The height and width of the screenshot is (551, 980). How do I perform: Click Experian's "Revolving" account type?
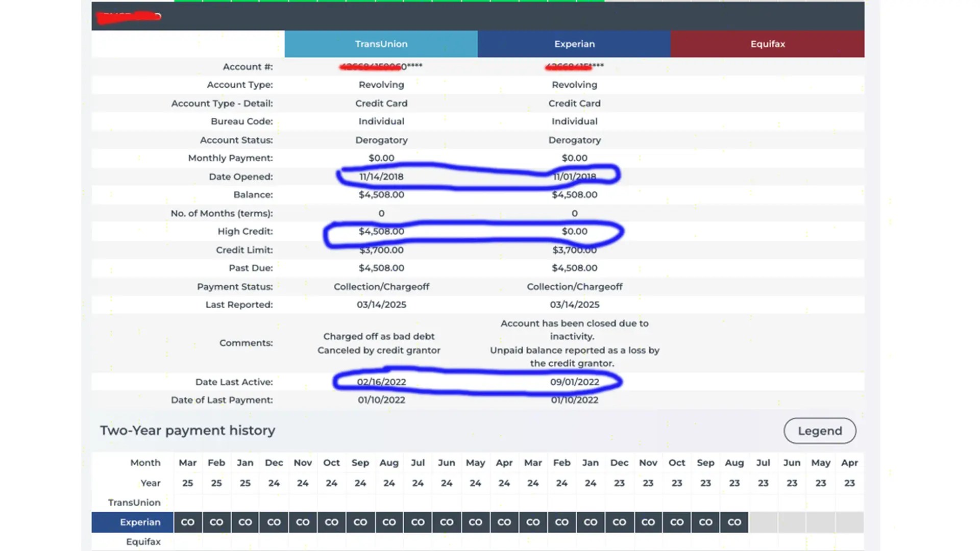(574, 85)
